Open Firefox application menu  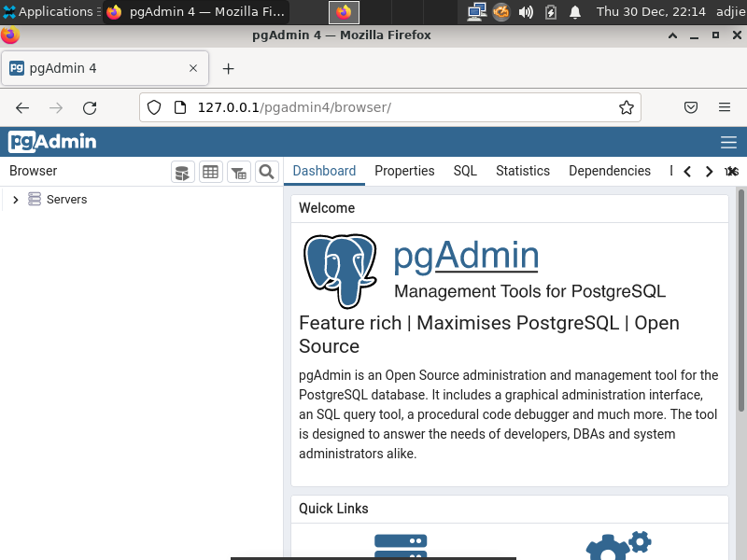tap(725, 107)
